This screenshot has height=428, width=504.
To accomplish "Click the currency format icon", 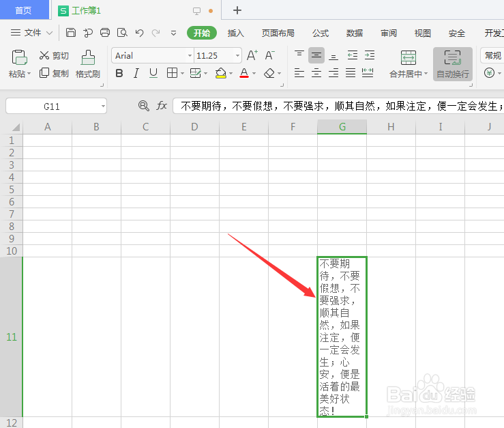I will click(489, 73).
